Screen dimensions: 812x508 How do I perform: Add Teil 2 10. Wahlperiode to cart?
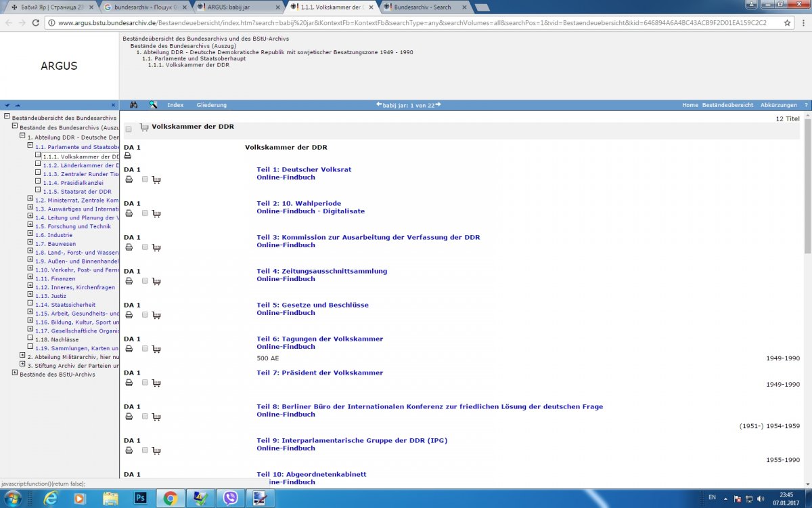click(157, 213)
